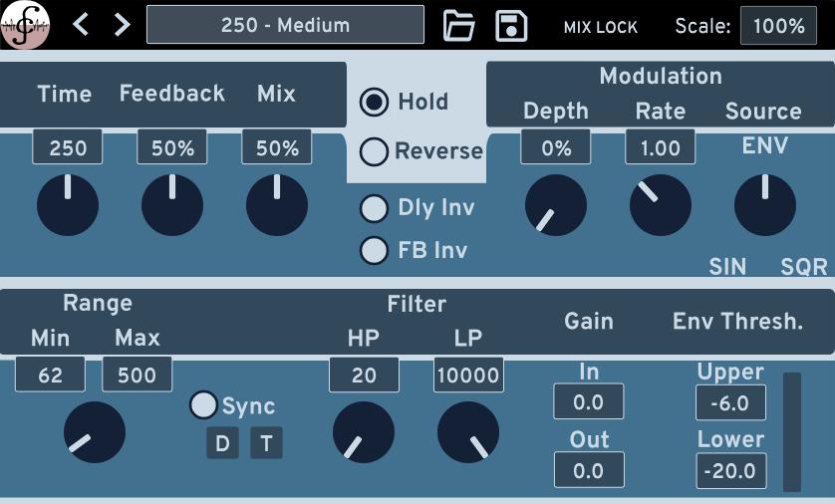Open preset folder icon

click(x=459, y=26)
